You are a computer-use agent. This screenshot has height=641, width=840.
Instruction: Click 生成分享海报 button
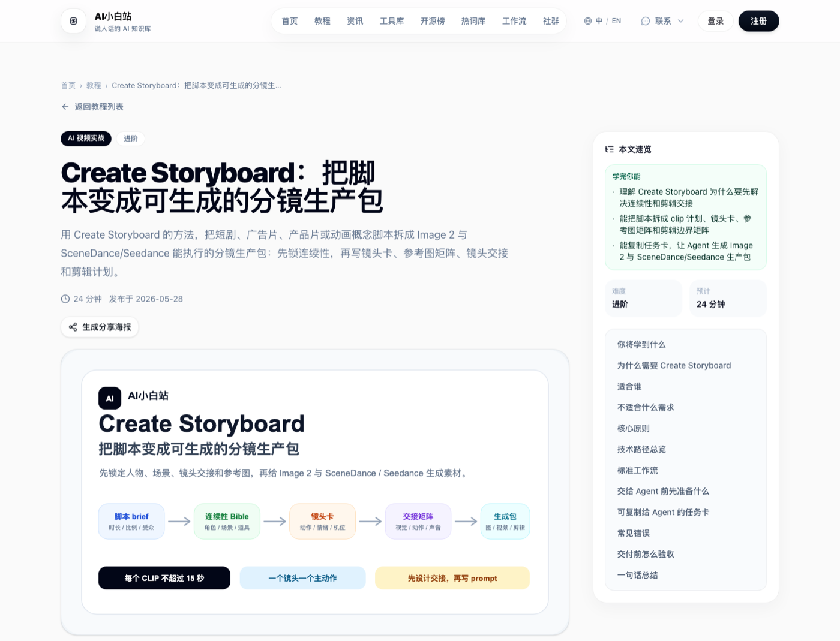(x=100, y=327)
